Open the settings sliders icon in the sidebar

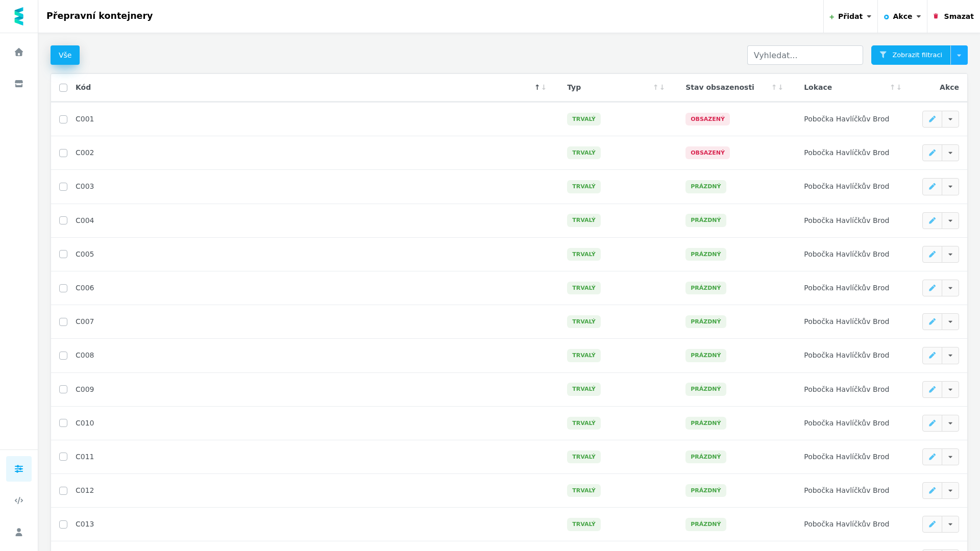pos(19,469)
